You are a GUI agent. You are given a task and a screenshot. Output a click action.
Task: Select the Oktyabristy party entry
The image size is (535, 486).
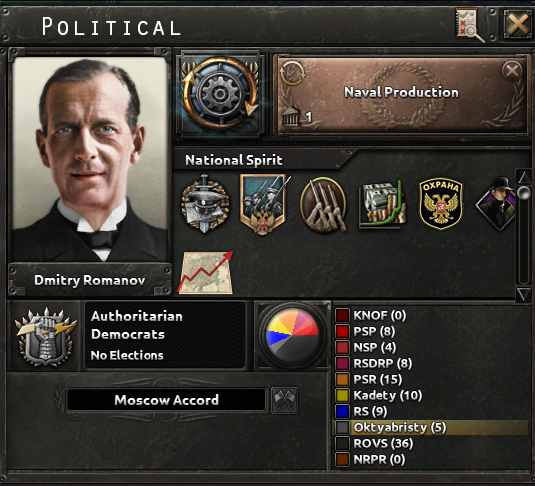(430, 427)
